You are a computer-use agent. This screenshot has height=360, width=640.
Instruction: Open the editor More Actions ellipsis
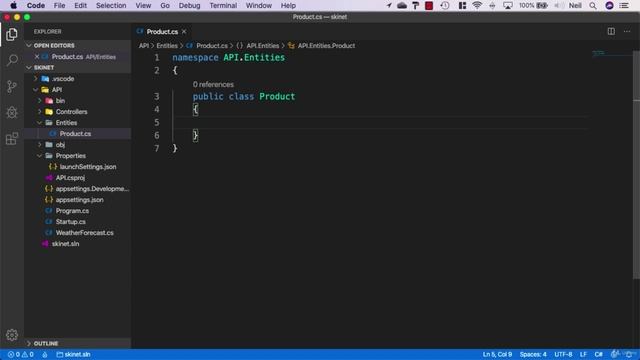pyautogui.click(x=627, y=31)
